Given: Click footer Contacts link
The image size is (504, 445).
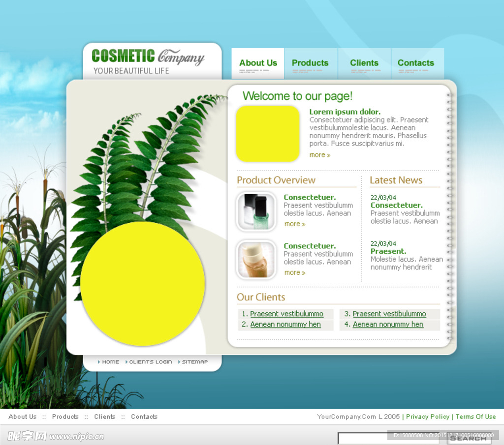Looking at the screenshot, I should tap(144, 416).
